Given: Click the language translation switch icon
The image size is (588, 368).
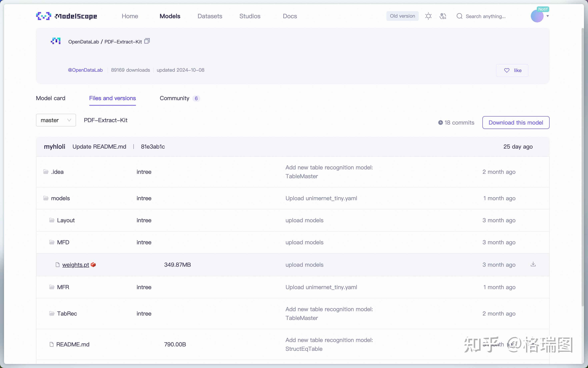Looking at the screenshot, I should 443,16.
